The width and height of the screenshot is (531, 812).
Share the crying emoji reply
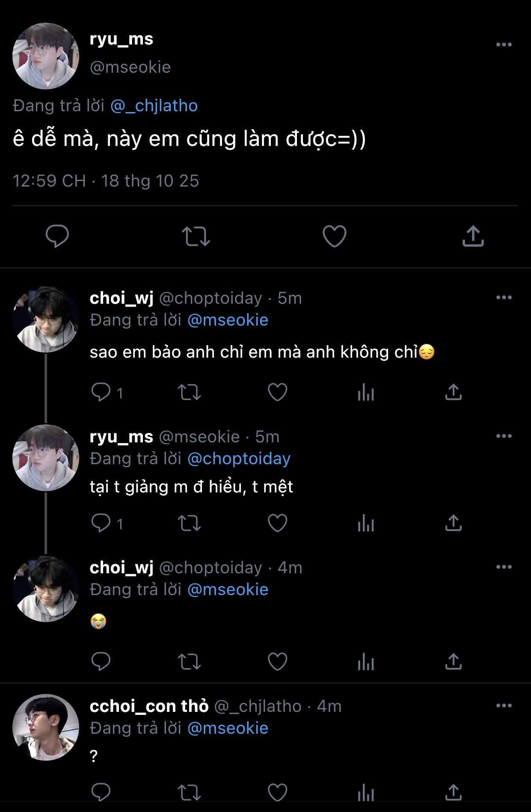[x=453, y=662]
